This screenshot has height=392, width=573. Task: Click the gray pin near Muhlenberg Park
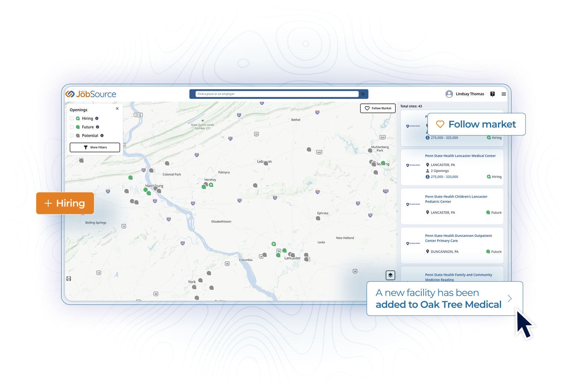370,151
